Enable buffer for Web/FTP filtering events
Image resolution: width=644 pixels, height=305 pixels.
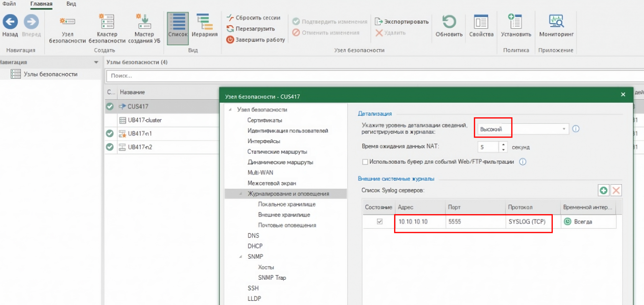click(x=365, y=162)
